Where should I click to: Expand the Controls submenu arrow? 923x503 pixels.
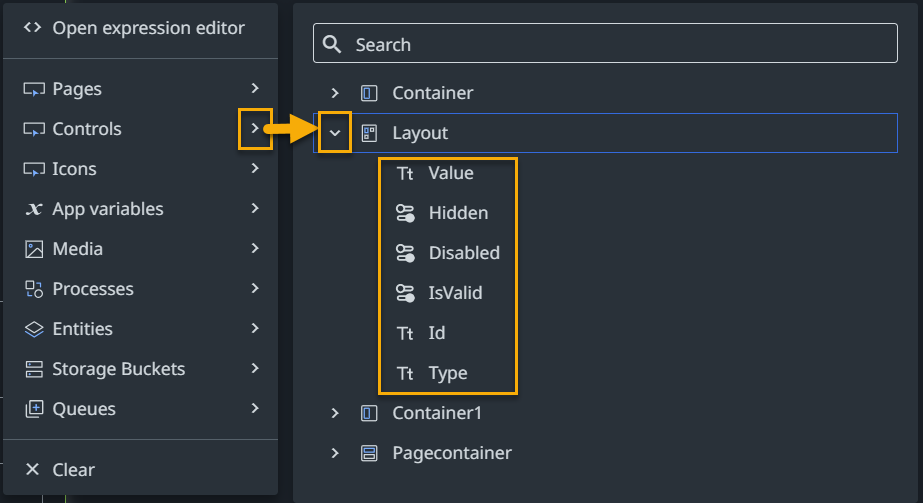point(255,128)
